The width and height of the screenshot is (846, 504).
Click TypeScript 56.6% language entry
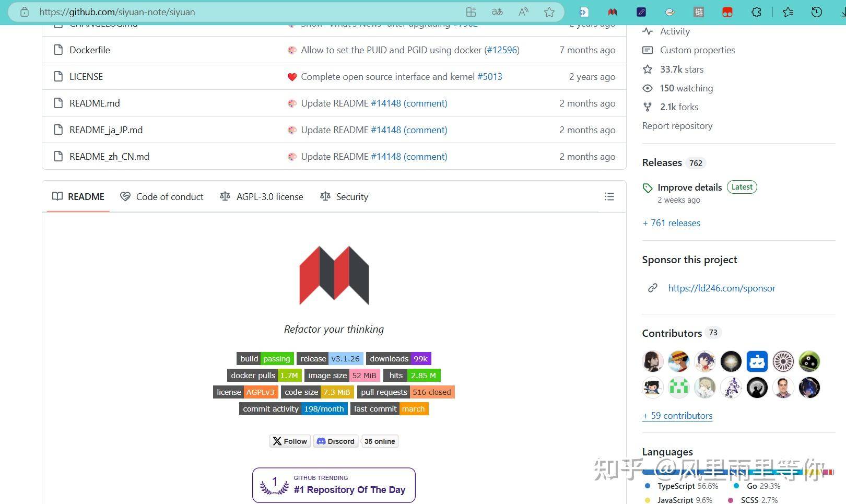pos(682,486)
